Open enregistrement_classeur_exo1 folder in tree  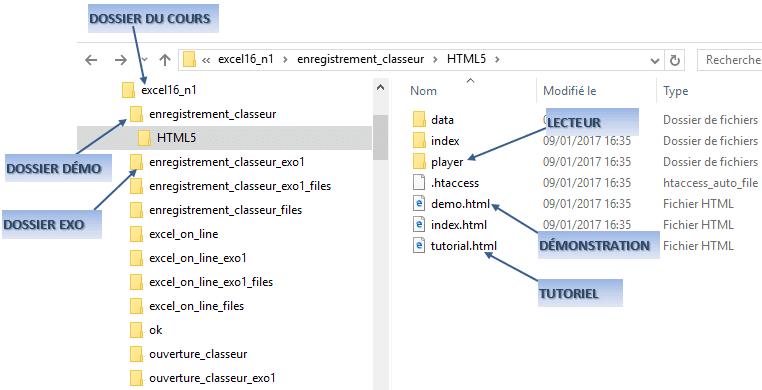pos(227,162)
